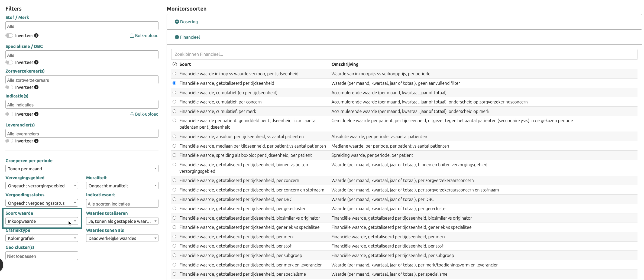The image size is (644, 280).
Task: Click the info icon beside Zorgverzekeraar(s) Inverteer
Action: pyautogui.click(x=36, y=87)
